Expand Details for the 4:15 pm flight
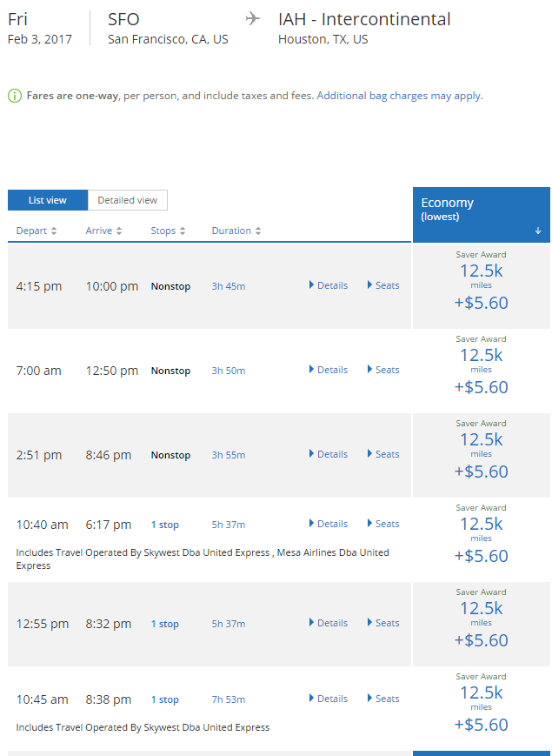The width and height of the screenshot is (552, 756). 328,285
